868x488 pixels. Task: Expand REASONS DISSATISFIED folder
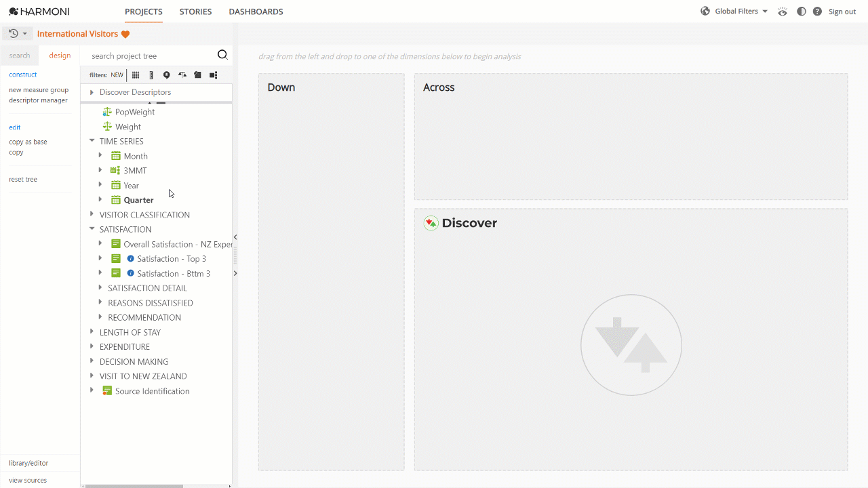(100, 302)
